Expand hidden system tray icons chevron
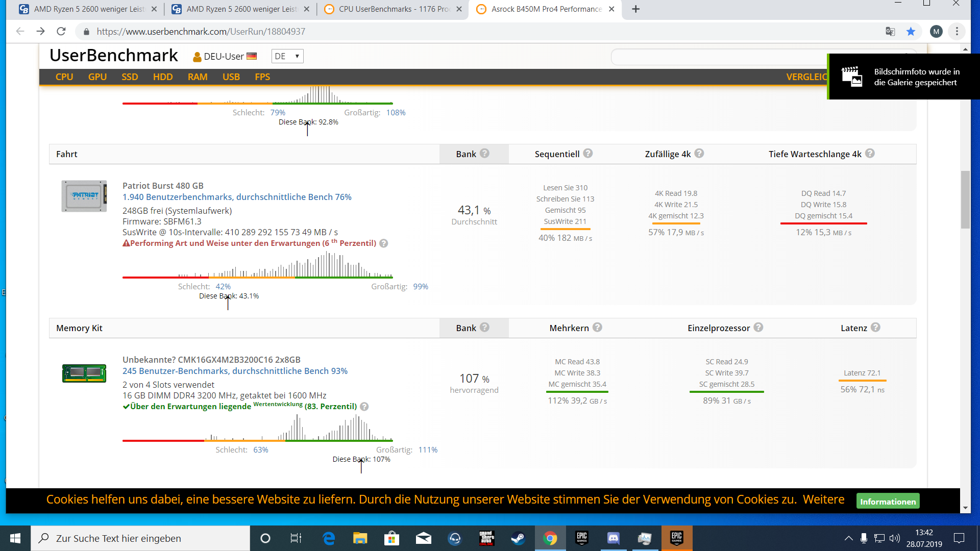 tap(848, 538)
